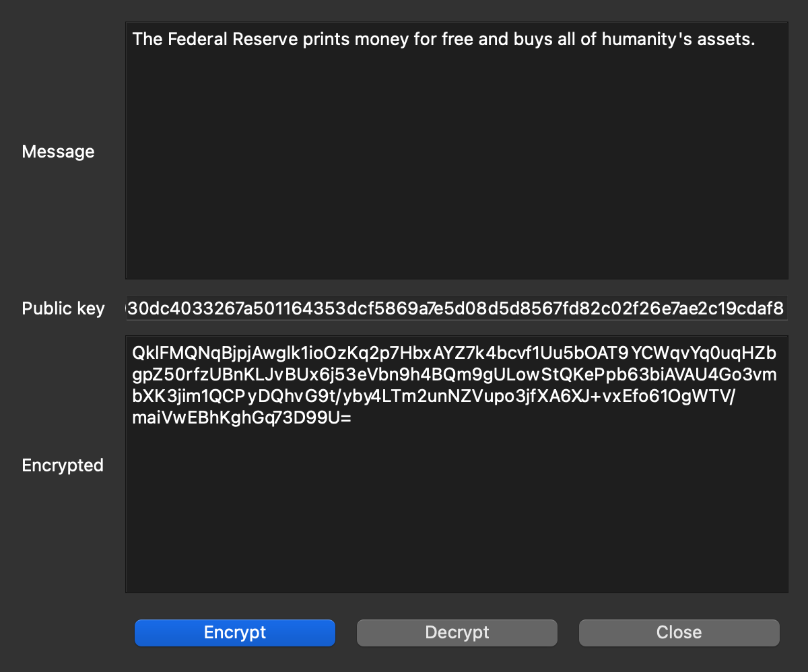
Task: Click the Decrypt button
Action: [457, 633]
